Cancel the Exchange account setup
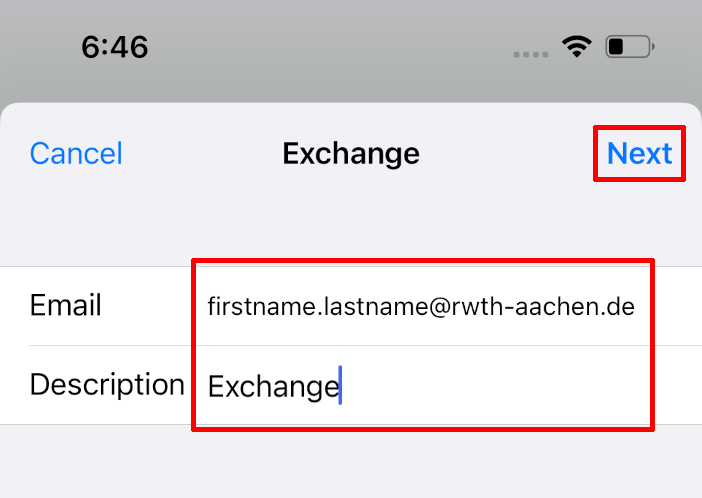Viewport: 702px width, 498px height. click(76, 153)
